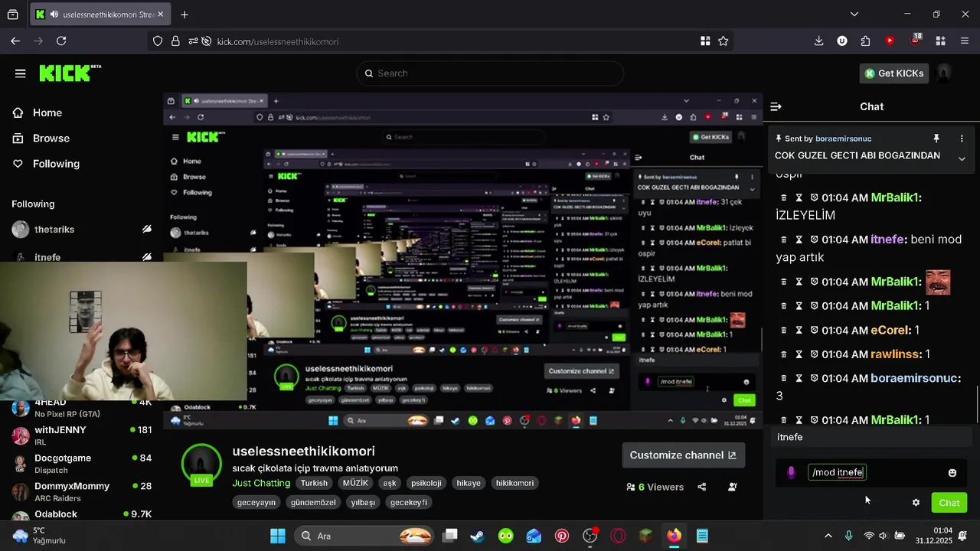980x551 pixels.
Task: Open Firefox downloads panel
Action: tap(818, 41)
